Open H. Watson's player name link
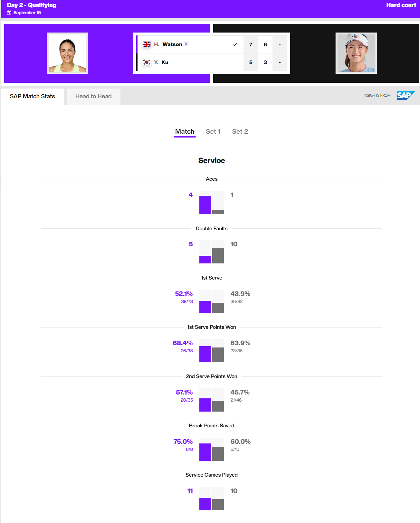Viewport: 420px width, 523px height. (168, 44)
